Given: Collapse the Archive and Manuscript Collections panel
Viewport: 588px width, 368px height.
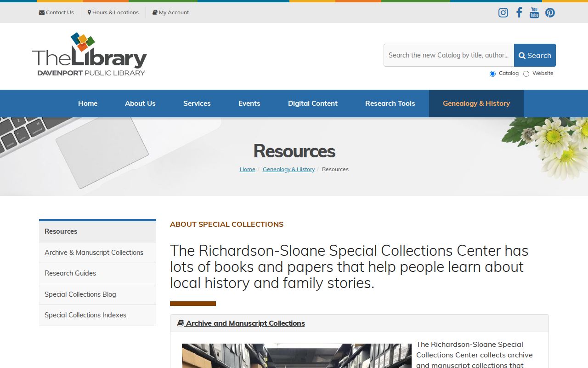Looking at the screenshot, I should coord(241,323).
